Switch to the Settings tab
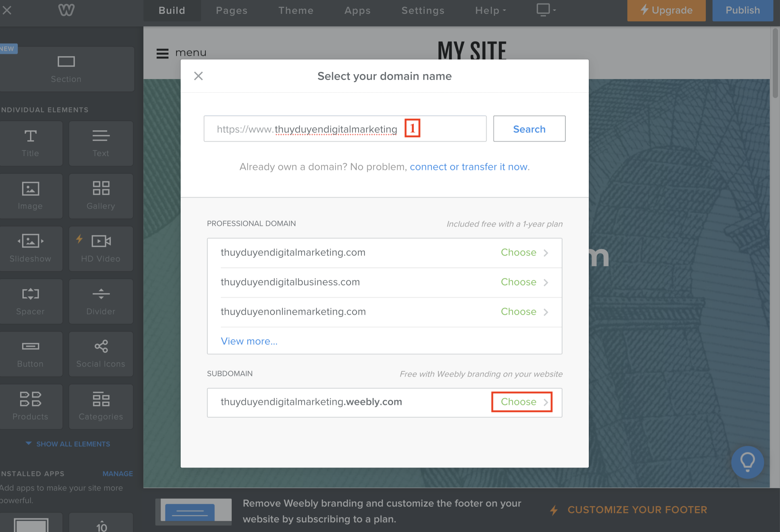 (423, 11)
